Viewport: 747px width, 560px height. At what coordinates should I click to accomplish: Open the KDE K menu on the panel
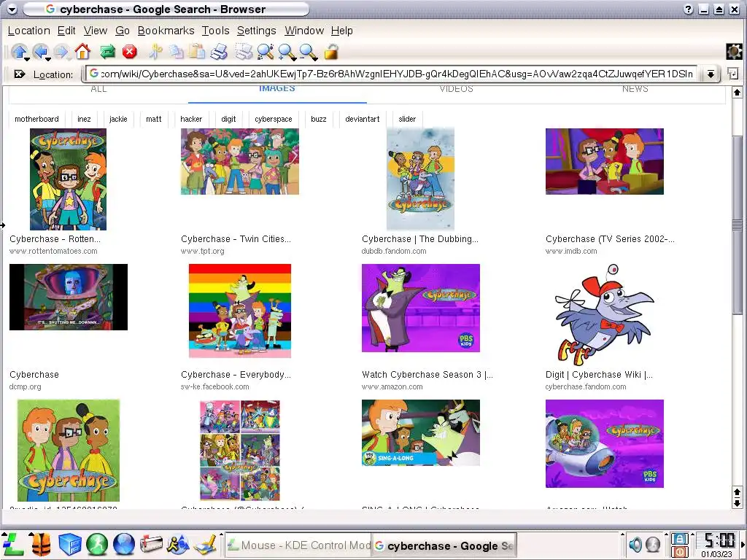pos(13,544)
